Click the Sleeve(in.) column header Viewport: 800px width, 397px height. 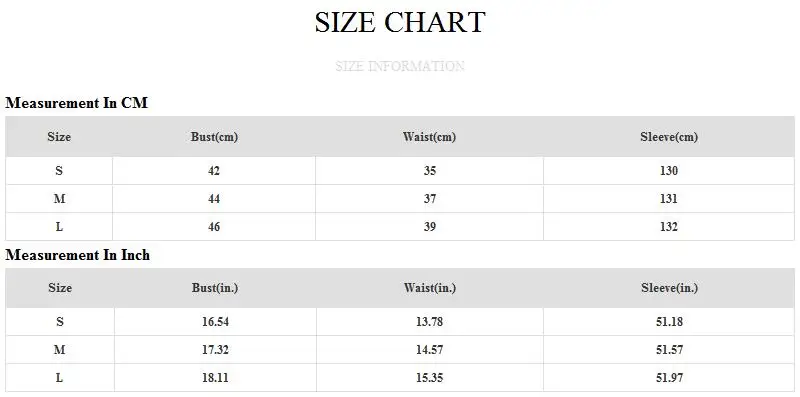click(x=669, y=288)
